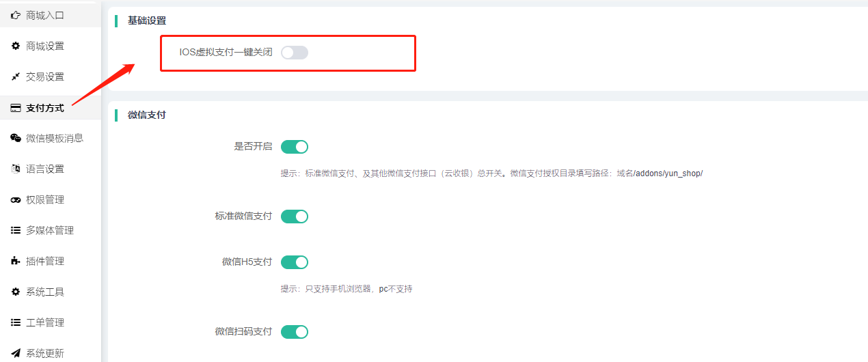Click the paper plane icon beside 系统更新

pyautogui.click(x=16, y=353)
